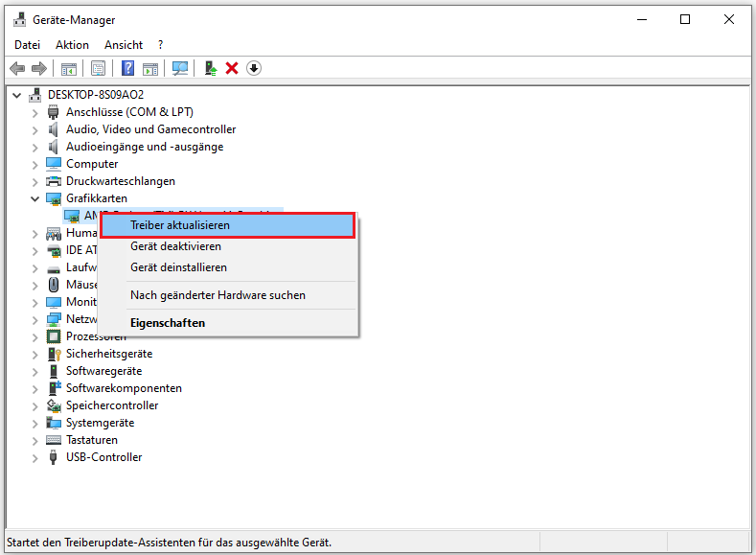Click the red X uninstall device icon
This screenshot has height=555, width=756.
[232, 68]
